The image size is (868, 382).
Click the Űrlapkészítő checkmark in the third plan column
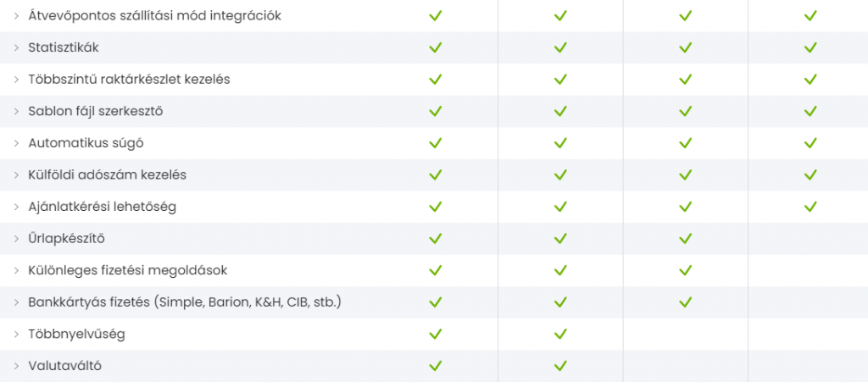(x=686, y=239)
